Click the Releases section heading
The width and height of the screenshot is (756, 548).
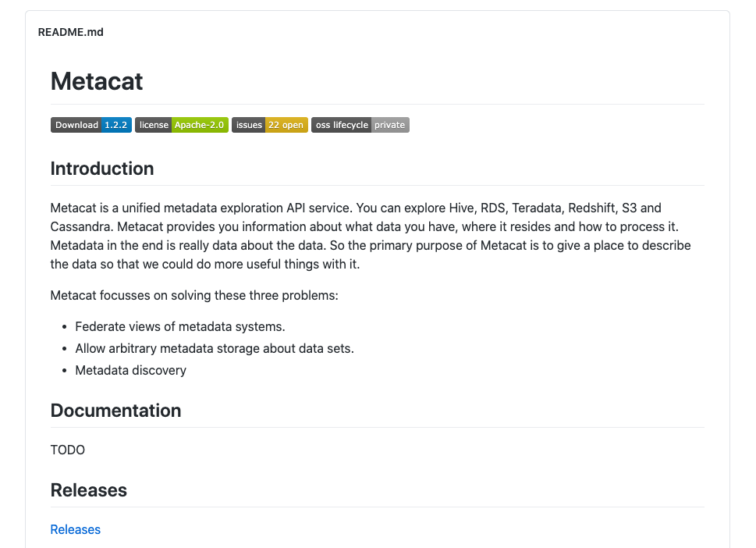tap(89, 490)
